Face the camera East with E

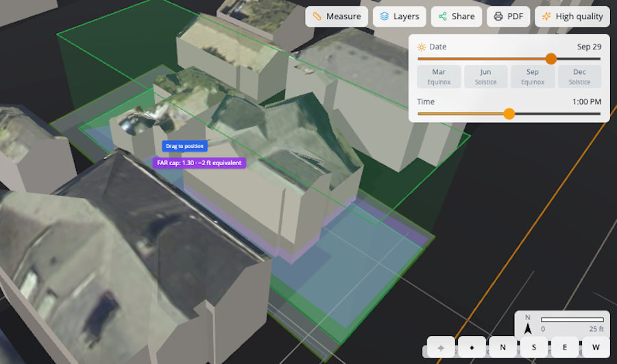click(565, 348)
